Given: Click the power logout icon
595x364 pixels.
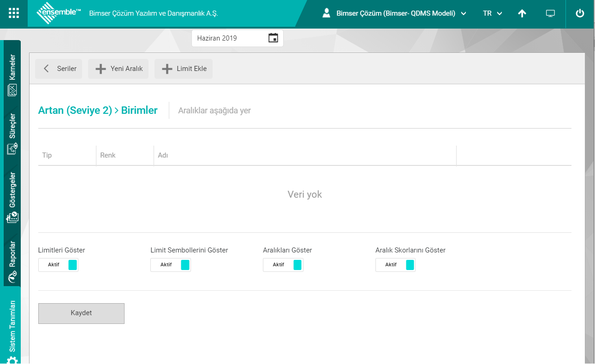Looking at the screenshot, I should click(x=580, y=13).
